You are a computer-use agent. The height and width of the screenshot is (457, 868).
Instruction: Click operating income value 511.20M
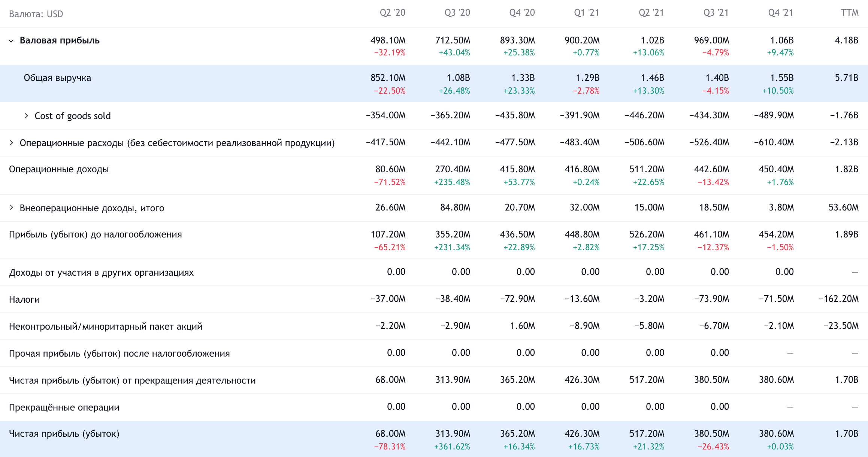click(647, 169)
